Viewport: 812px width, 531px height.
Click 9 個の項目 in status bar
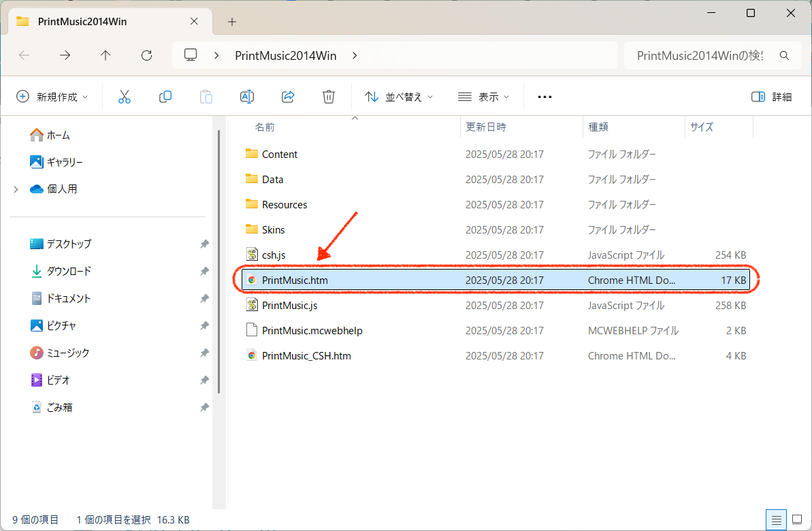click(x=35, y=519)
